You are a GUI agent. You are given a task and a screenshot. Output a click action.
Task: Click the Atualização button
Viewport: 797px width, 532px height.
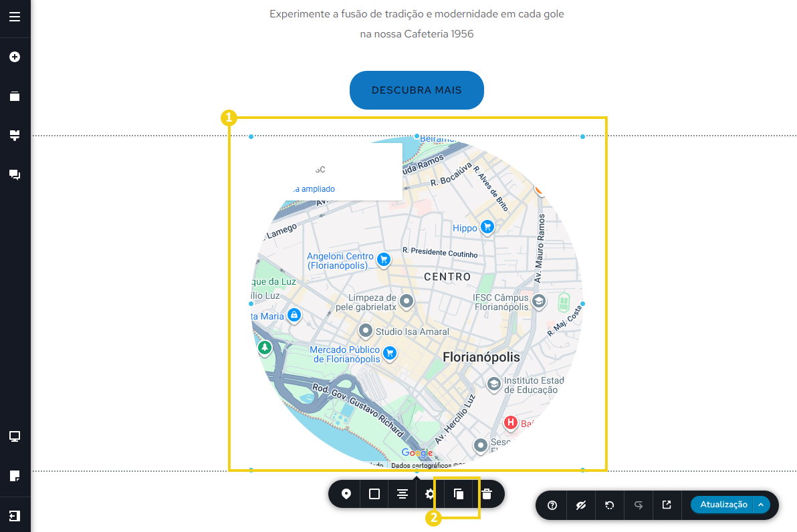click(x=723, y=505)
